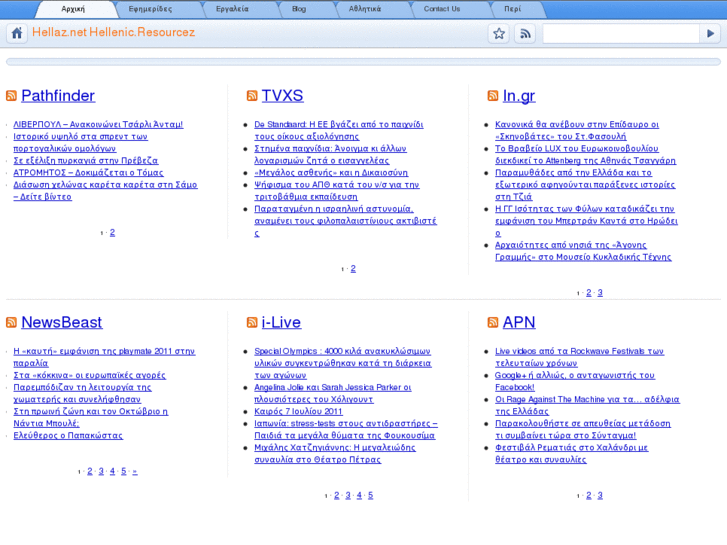Open the TVXS feed heading

(x=282, y=96)
